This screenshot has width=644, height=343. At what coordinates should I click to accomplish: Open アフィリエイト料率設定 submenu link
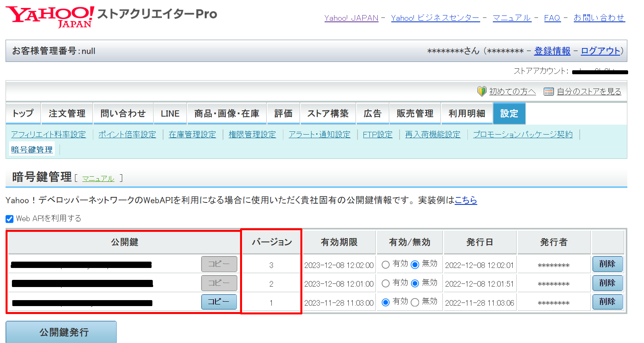48,135
